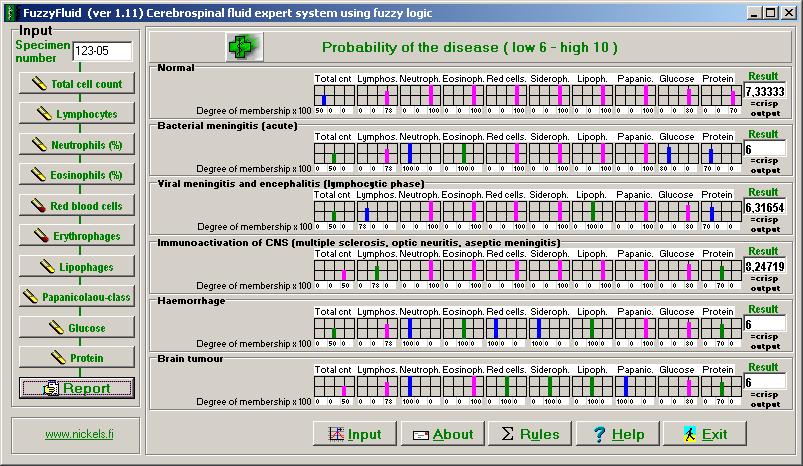Open the Protein input
Screen dimensions: 803x466
coord(77,357)
